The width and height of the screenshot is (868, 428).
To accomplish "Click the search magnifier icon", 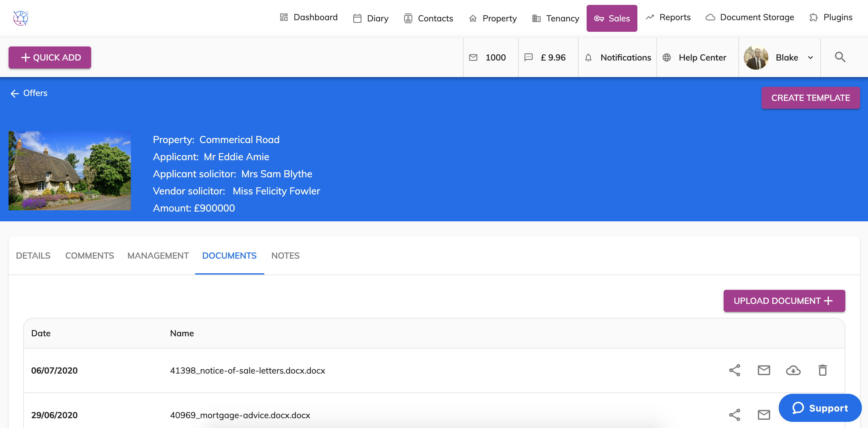I will [x=840, y=57].
